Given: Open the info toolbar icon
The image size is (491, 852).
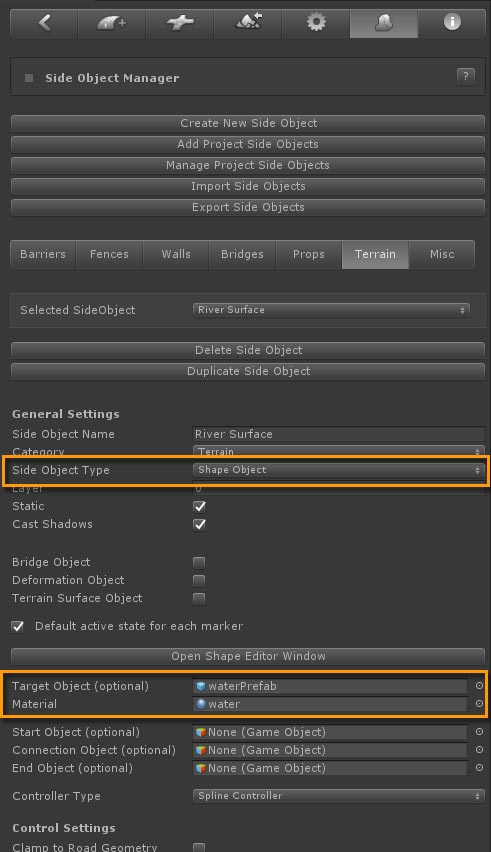Looking at the screenshot, I should (x=452, y=23).
